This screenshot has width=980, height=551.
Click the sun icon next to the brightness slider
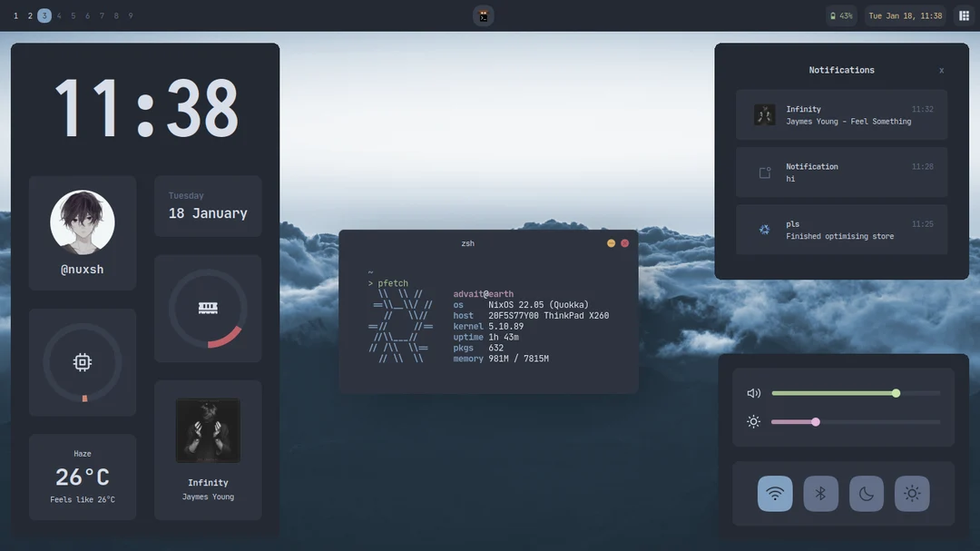(x=753, y=421)
